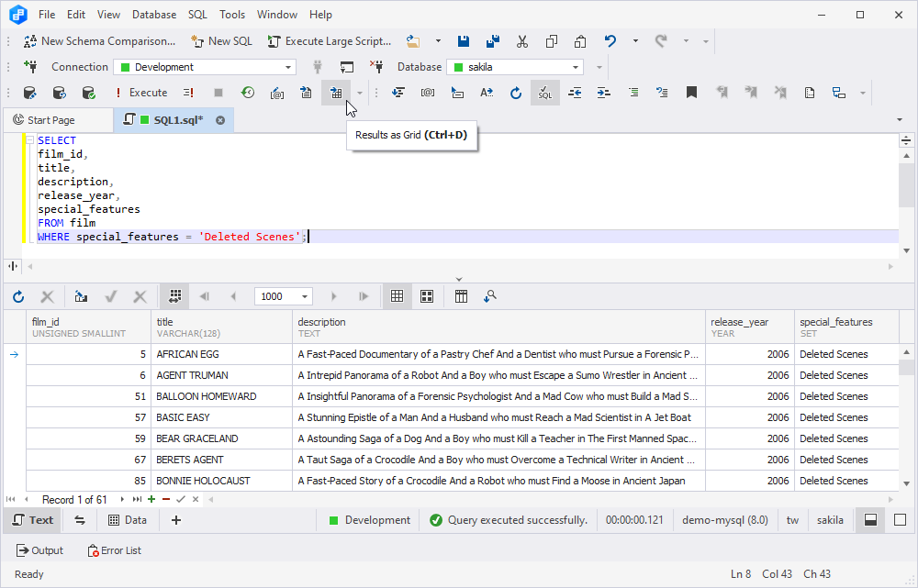918x588 pixels.
Task: Open the Error List panel
Action: point(114,550)
